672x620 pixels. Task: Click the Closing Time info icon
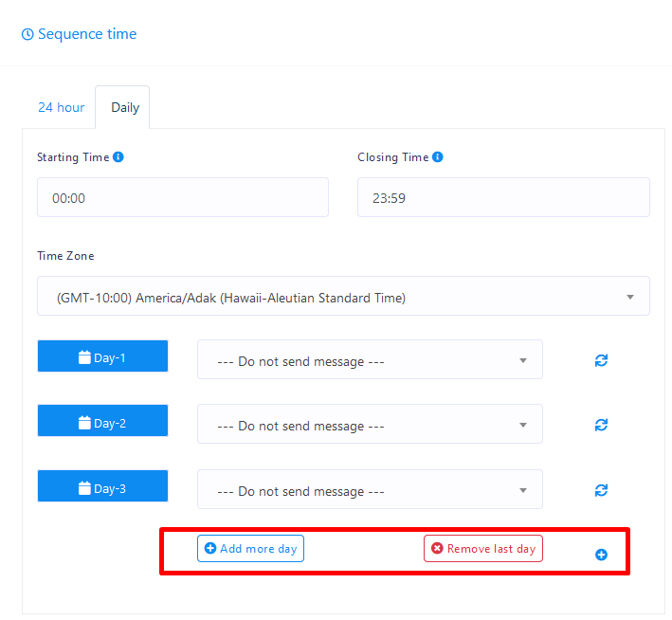click(438, 157)
